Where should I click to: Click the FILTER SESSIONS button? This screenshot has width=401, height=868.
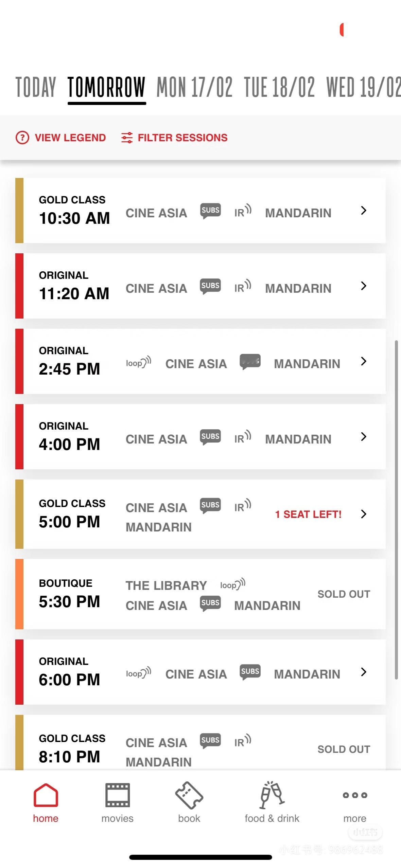click(182, 138)
